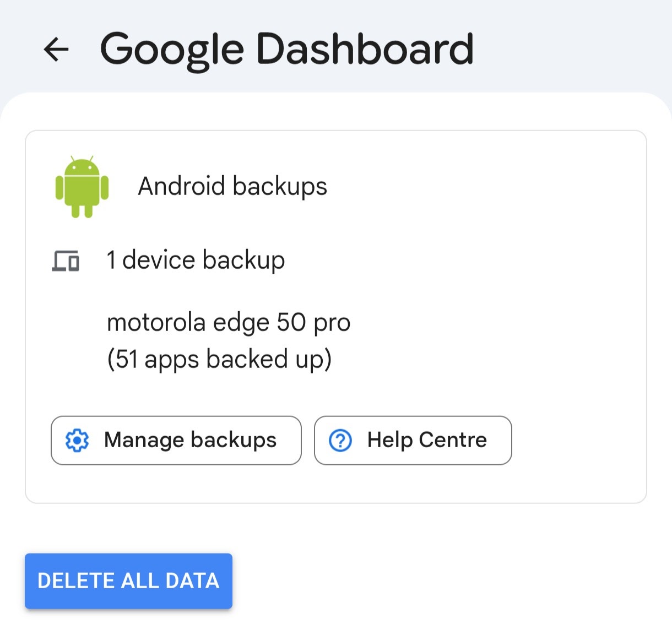Click the word Dashboard in the header
672x635 pixels.
coord(365,49)
